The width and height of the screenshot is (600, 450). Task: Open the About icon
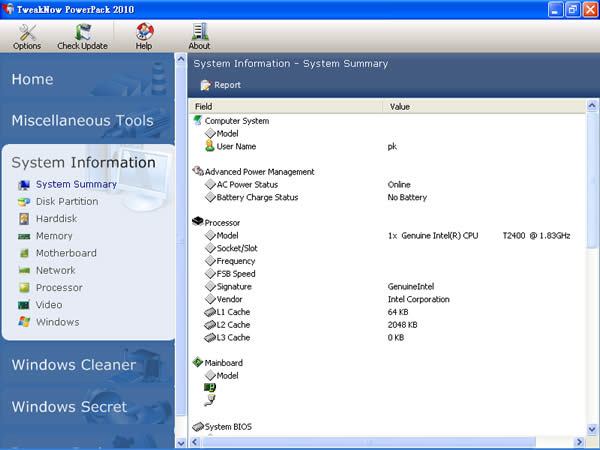(x=199, y=36)
